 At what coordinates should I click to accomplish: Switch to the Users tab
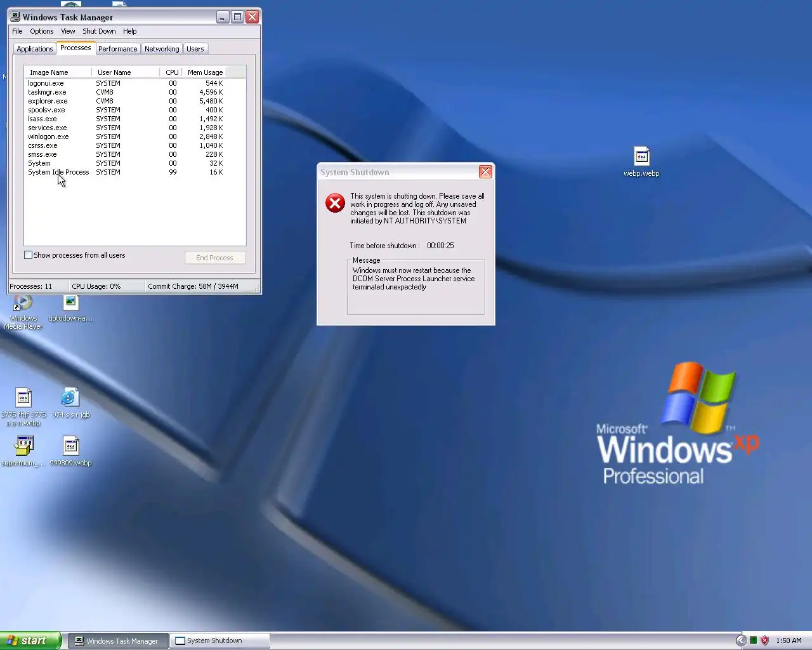point(195,49)
